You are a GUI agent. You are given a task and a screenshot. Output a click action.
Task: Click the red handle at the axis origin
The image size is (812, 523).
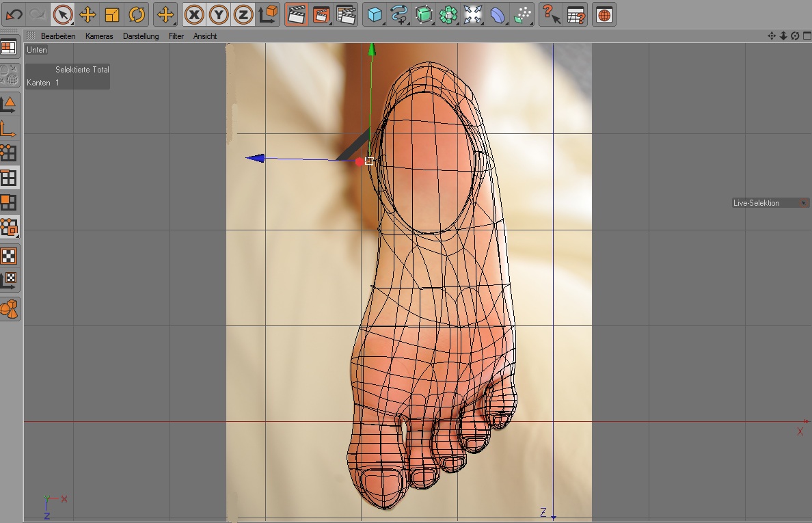point(360,162)
